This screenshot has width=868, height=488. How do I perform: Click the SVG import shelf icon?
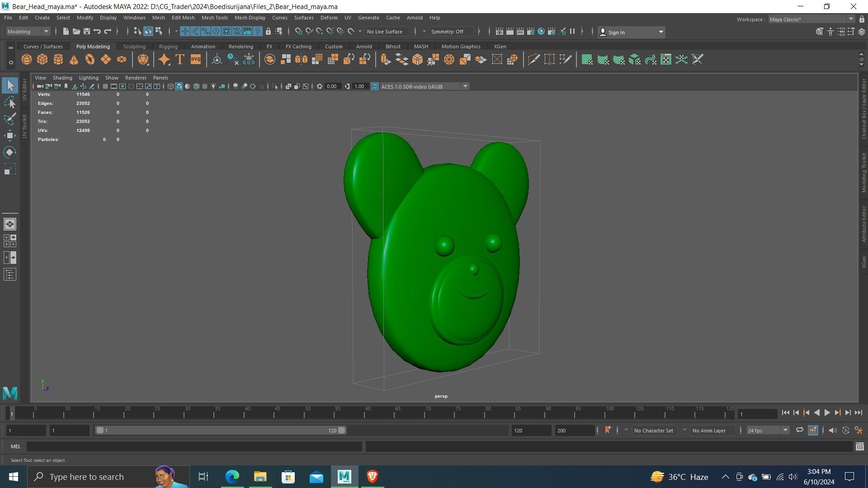[x=196, y=60]
